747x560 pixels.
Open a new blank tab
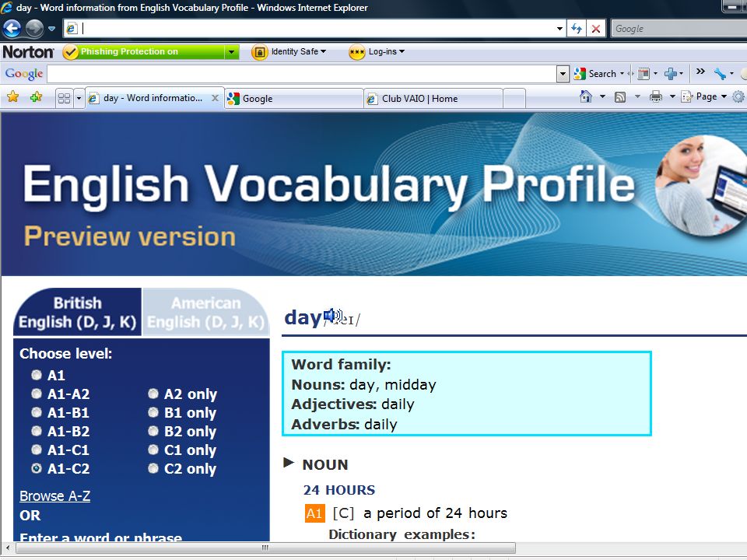coord(514,99)
